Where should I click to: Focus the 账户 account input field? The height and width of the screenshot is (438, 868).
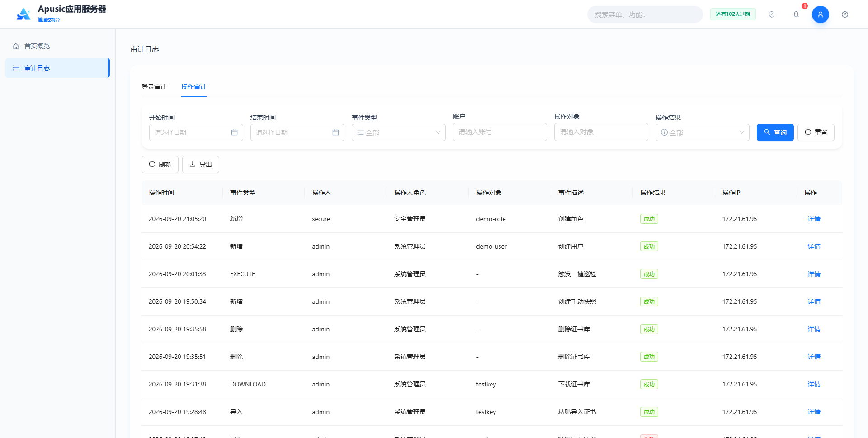pyautogui.click(x=500, y=132)
